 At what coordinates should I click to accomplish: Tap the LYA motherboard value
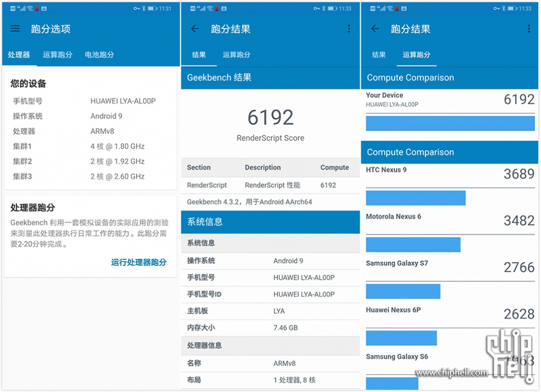279,311
